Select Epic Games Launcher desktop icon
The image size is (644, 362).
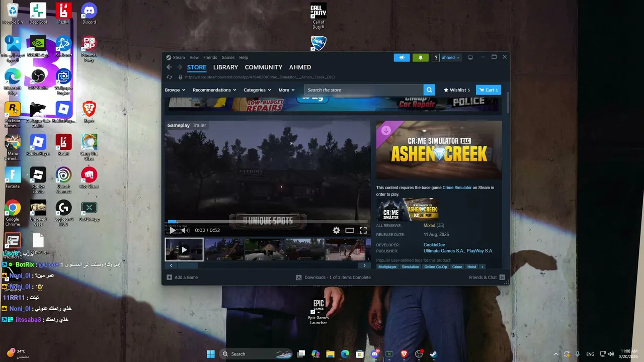[318, 312]
